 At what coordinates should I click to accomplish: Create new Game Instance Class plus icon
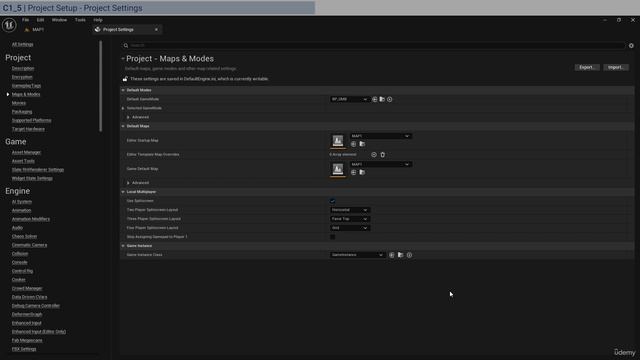(x=409, y=255)
